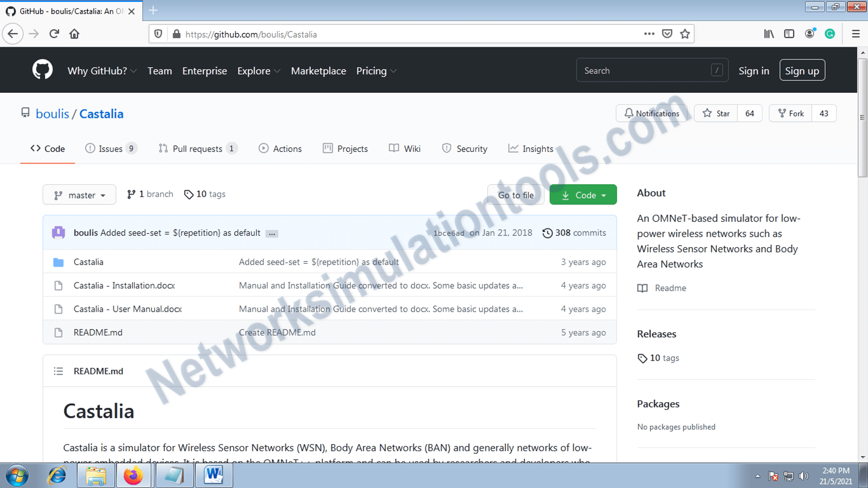Viewport: 868px width, 488px height.
Task: Open the browser home page icon
Action: pyautogui.click(x=74, y=34)
